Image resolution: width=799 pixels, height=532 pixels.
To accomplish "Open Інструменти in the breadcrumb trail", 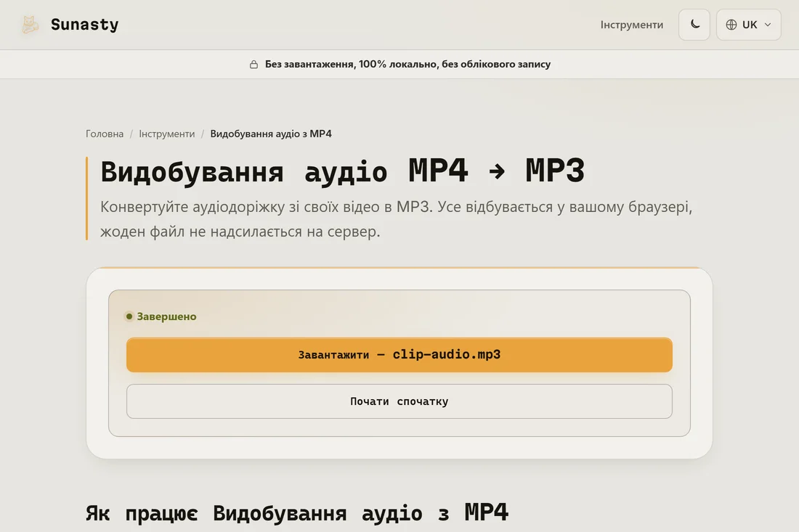I will (166, 134).
